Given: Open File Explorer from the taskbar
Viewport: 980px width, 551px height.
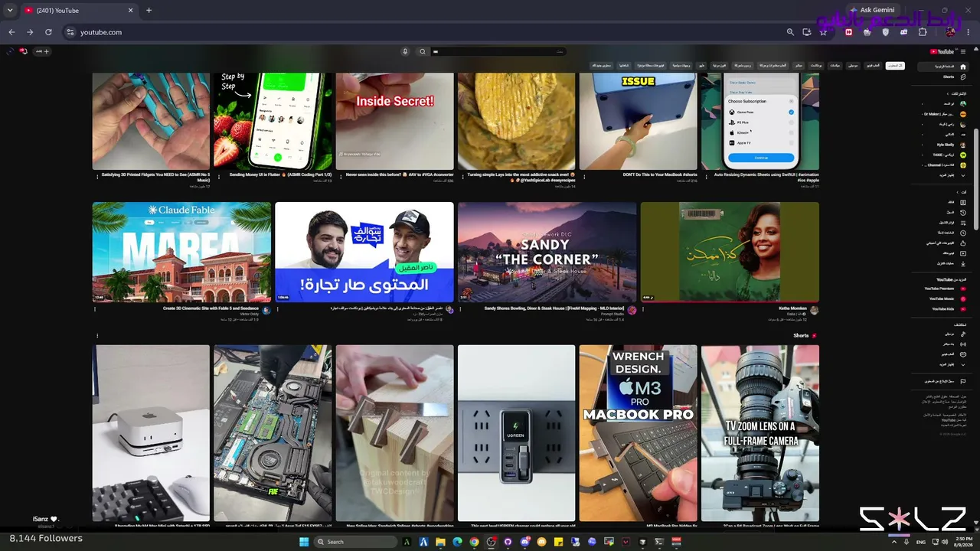Looking at the screenshot, I should 440,542.
